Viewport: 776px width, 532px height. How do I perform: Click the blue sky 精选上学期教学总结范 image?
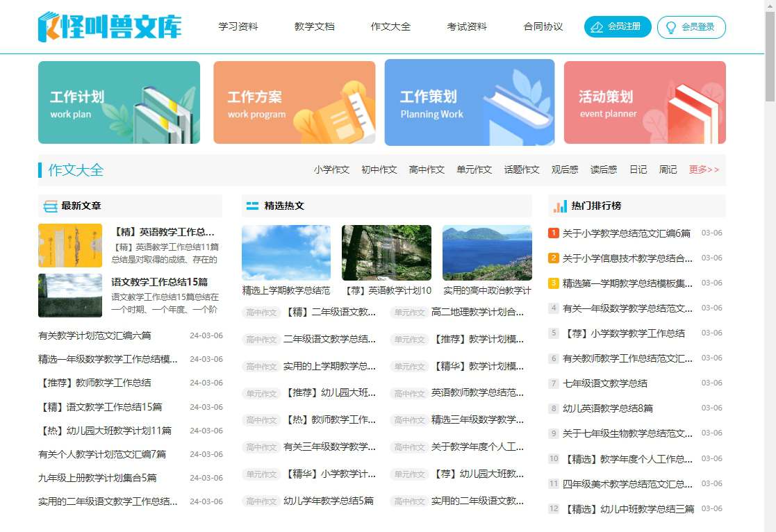point(286,253)
